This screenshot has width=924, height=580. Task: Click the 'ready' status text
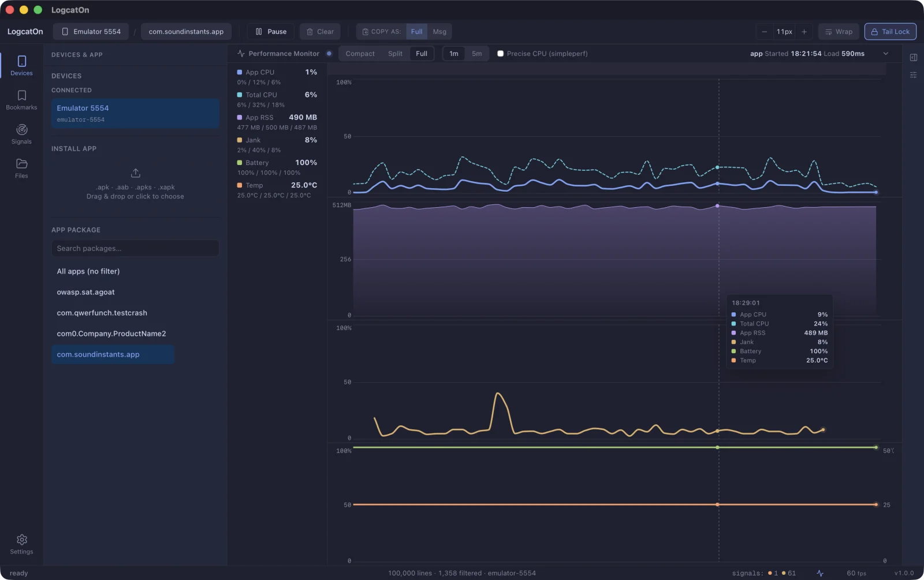coord(18,573)
